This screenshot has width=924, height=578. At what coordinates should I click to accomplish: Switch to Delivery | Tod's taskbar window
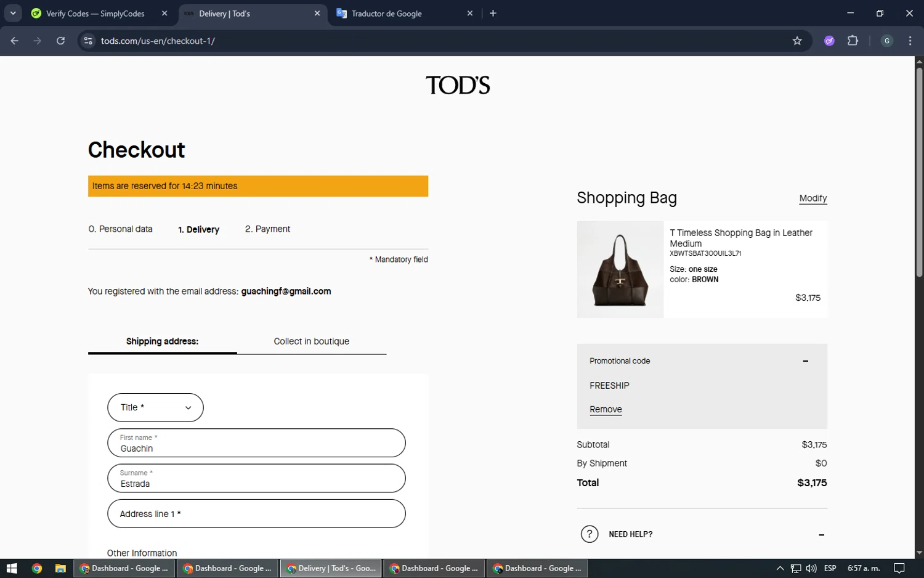point(331,568)
